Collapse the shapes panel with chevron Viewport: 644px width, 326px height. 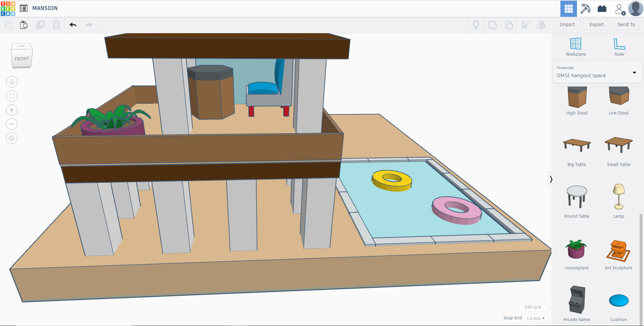pos(551,179)
